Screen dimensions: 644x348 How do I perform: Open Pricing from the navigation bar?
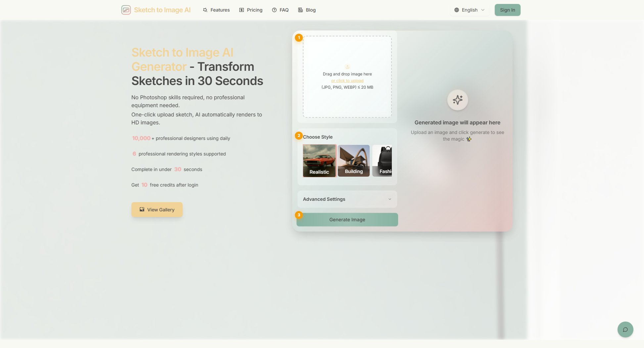[254, 10]
